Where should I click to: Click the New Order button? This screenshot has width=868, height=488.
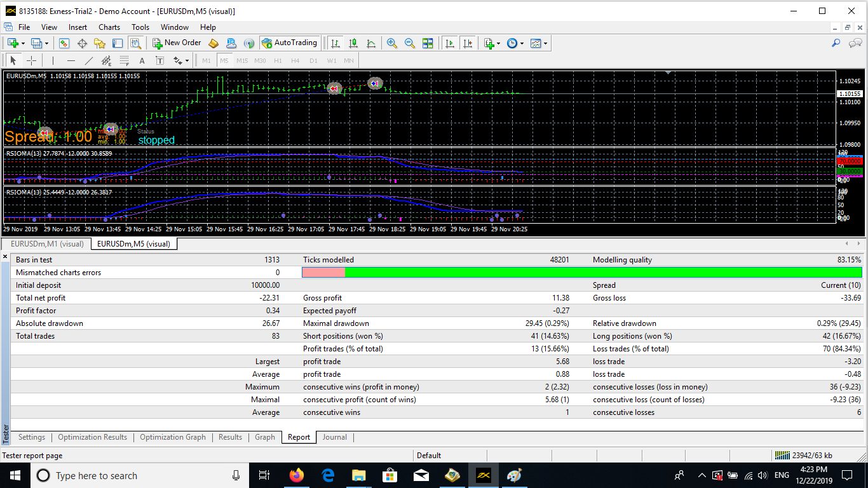177,43
